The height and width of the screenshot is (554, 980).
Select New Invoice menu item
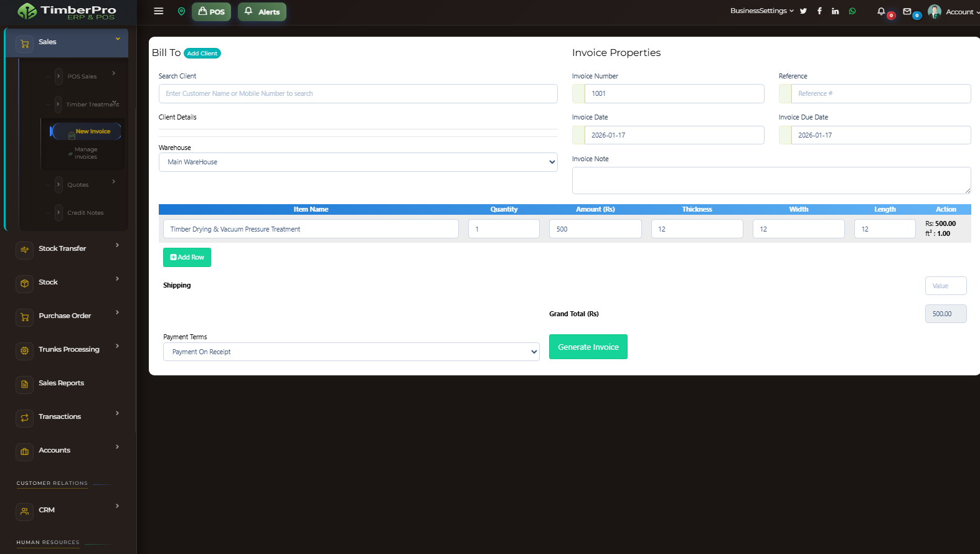[x=86, y=131]
